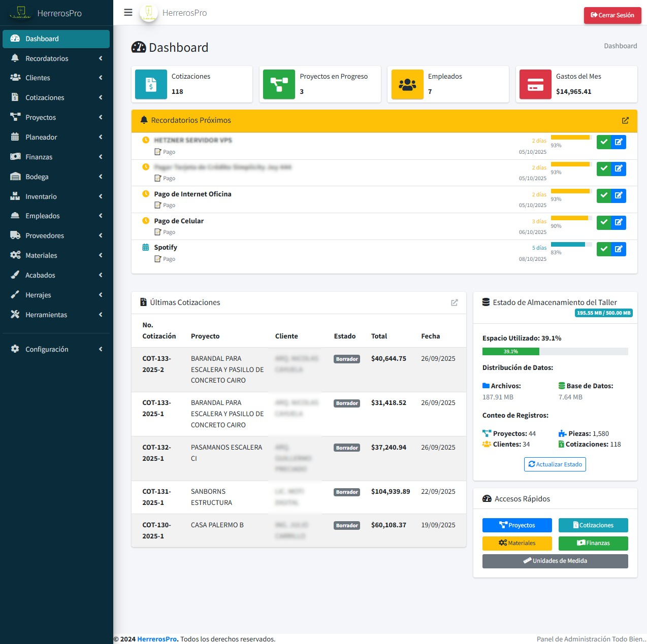This screenshot has height=644, width=647.
Task: Click the Actualizar Estado button
Action: [x=555, y=464]
